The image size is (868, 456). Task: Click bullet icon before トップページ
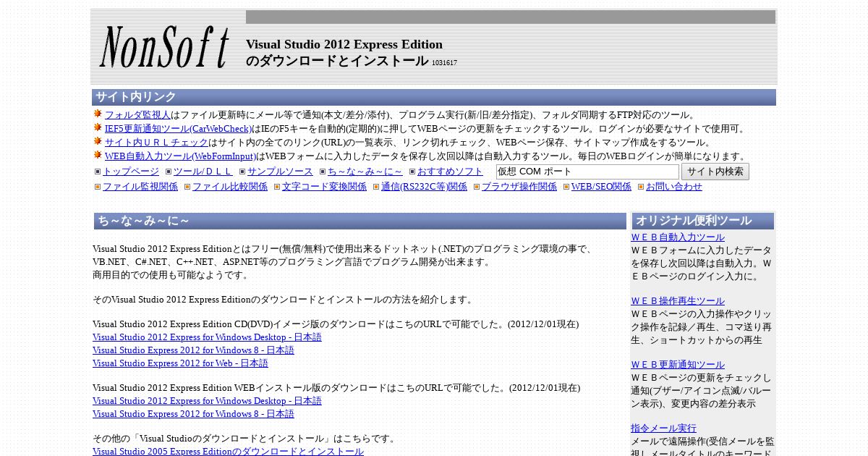98,172
